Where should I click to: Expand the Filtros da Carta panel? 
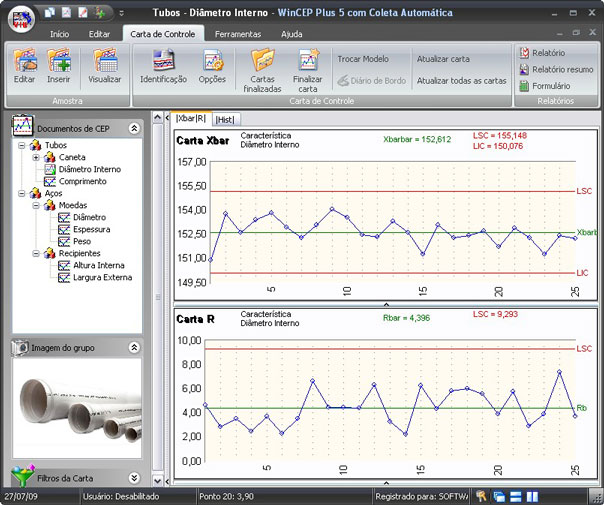tap(134, 478)
